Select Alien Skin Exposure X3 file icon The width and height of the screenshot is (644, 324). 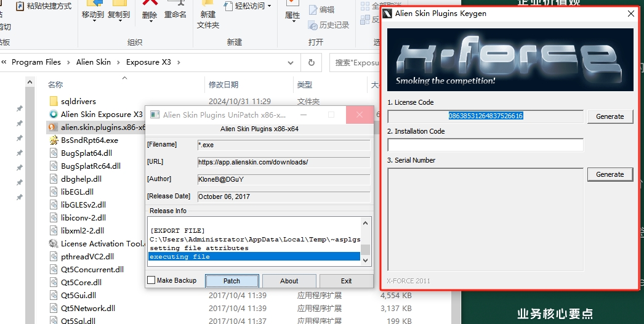54,115
